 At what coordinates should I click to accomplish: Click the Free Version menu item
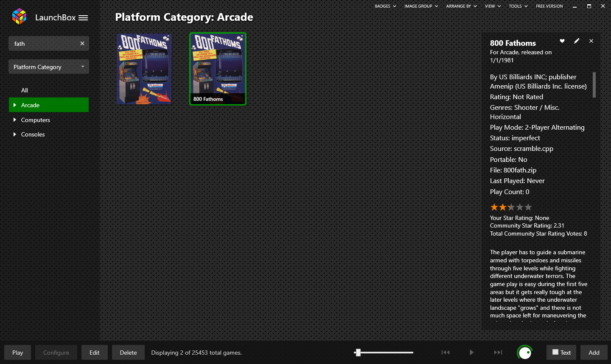click(x=549, y=6)
